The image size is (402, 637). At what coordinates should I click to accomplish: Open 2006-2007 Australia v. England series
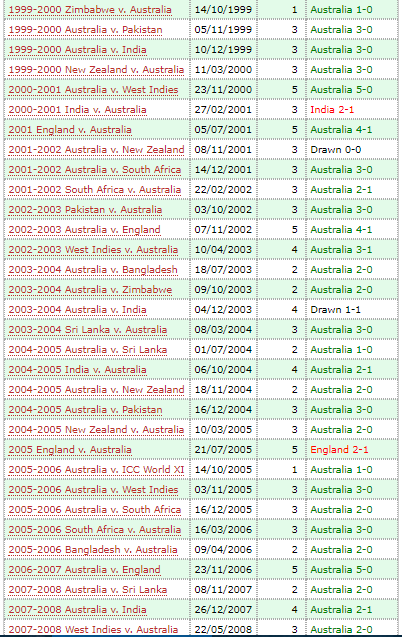pos(84,570)
